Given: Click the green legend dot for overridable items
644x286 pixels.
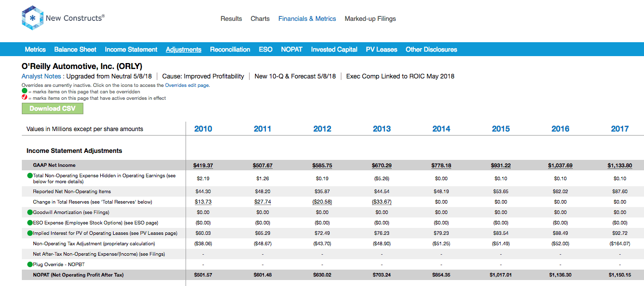Looking at the screenshot, I should click(x=24, y=92).
